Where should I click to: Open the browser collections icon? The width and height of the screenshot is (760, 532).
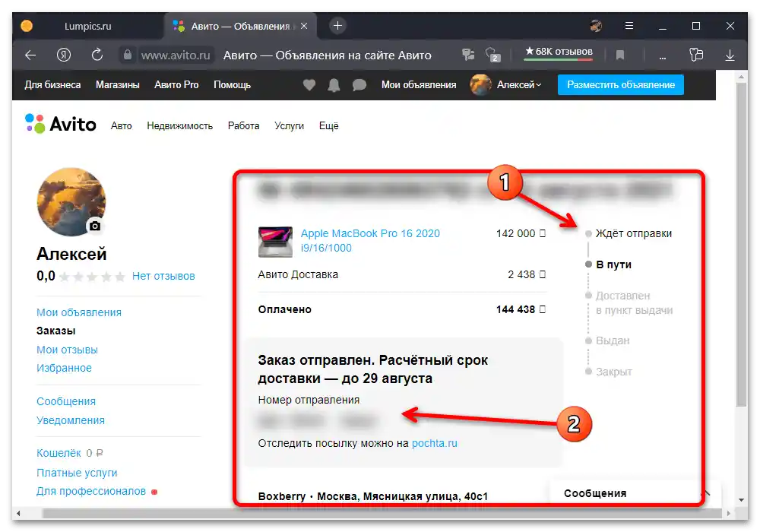click(x=696, y=55)
